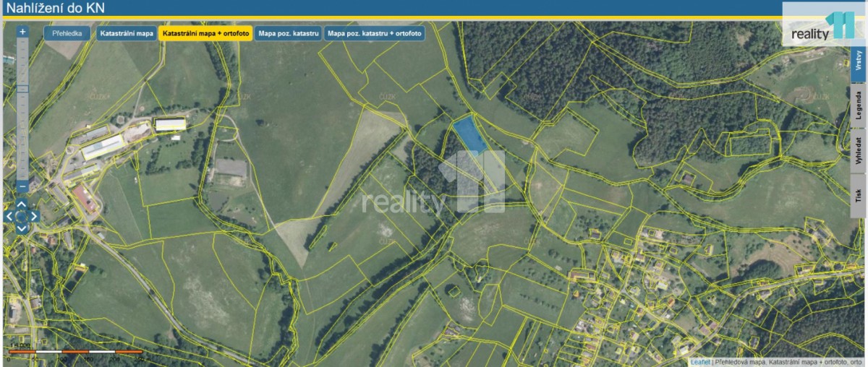Click the zoom out minus button
This screenshot has width=868, height=367.
pyautogui.click(x=22, y=186)
